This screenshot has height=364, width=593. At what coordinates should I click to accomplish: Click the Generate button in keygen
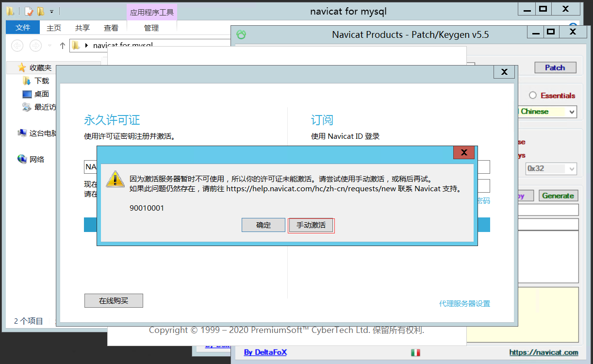(x=558, y=196)
